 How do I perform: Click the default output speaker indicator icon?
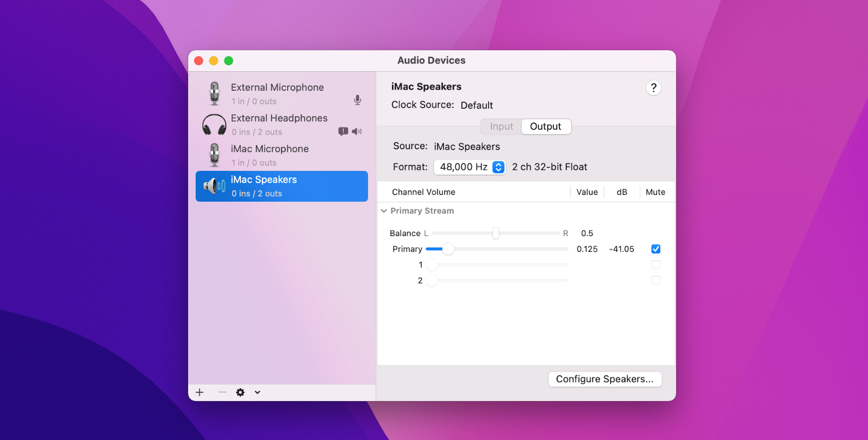(356, 131)
